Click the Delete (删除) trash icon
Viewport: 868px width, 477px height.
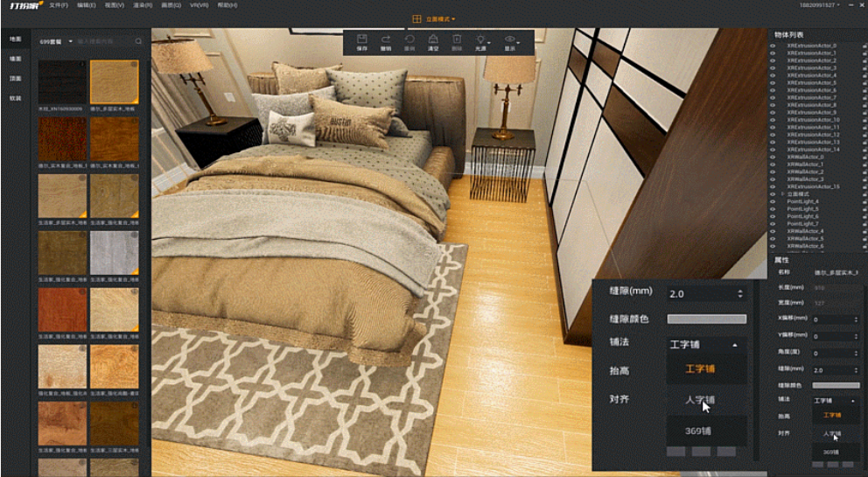pyautogui.click(x=457, y=39)
